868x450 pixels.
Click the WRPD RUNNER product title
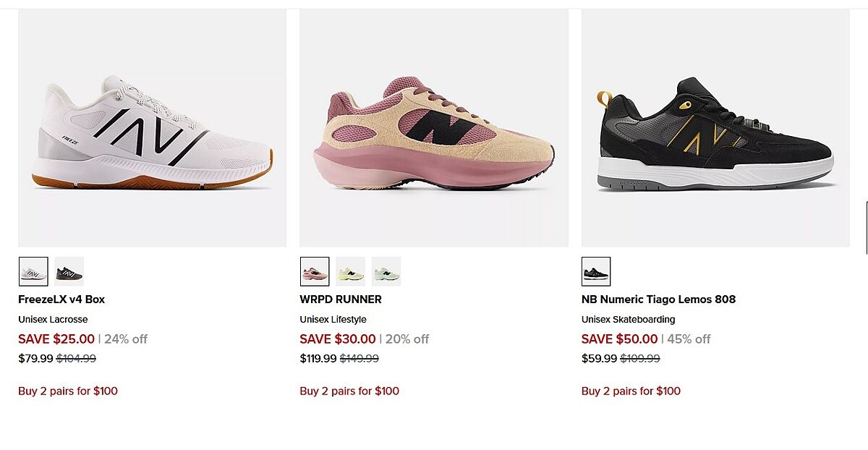point(341,300)
